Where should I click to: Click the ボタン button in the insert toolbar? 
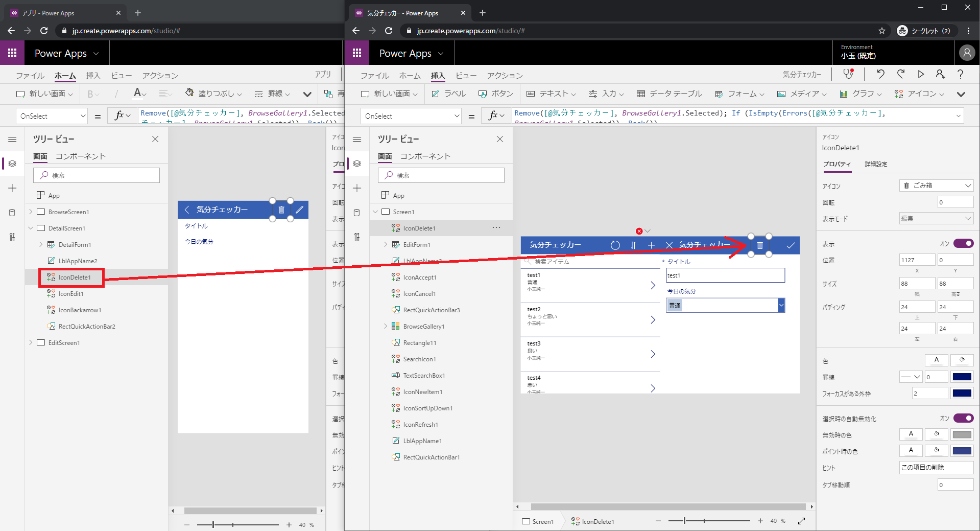tap(496, 94)
